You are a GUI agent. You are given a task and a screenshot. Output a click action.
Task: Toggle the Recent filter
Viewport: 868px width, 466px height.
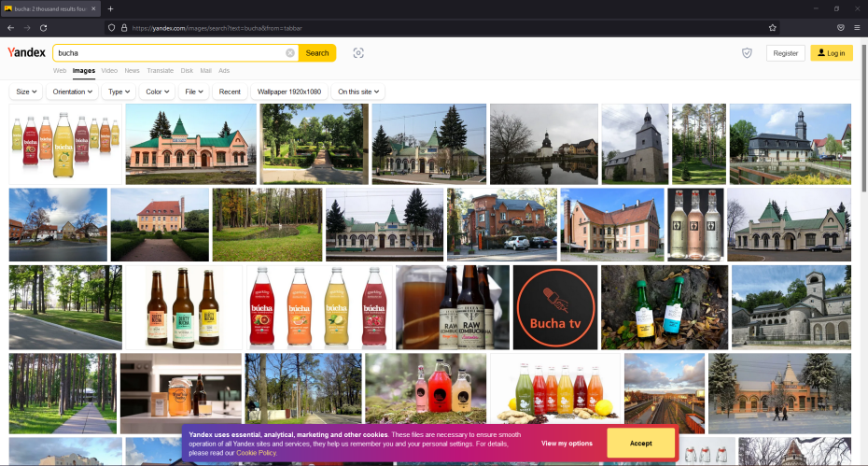click(x=230, y=92)
